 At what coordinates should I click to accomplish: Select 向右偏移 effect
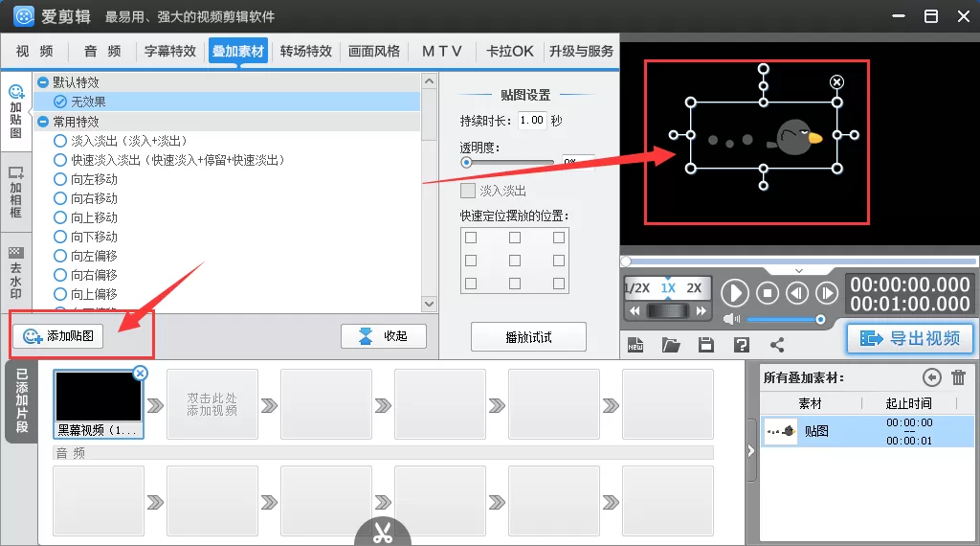click(x=85, y=275)
